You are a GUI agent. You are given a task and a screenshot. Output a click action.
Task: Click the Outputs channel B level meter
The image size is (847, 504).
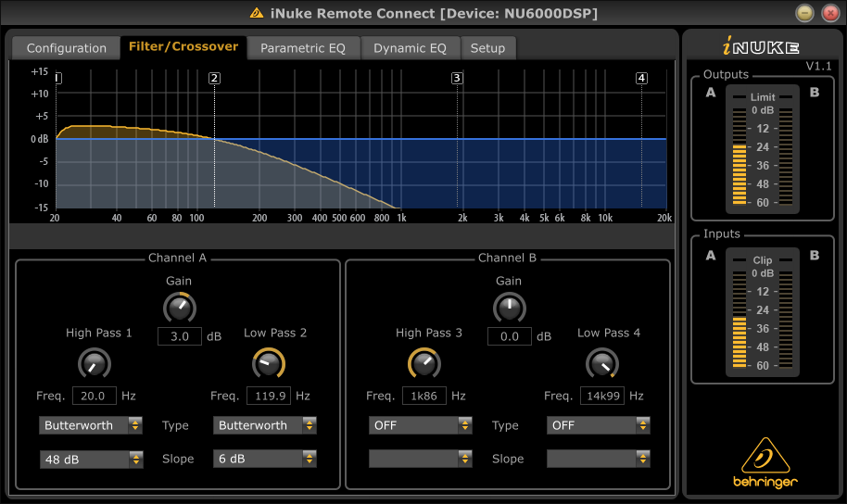786,157
